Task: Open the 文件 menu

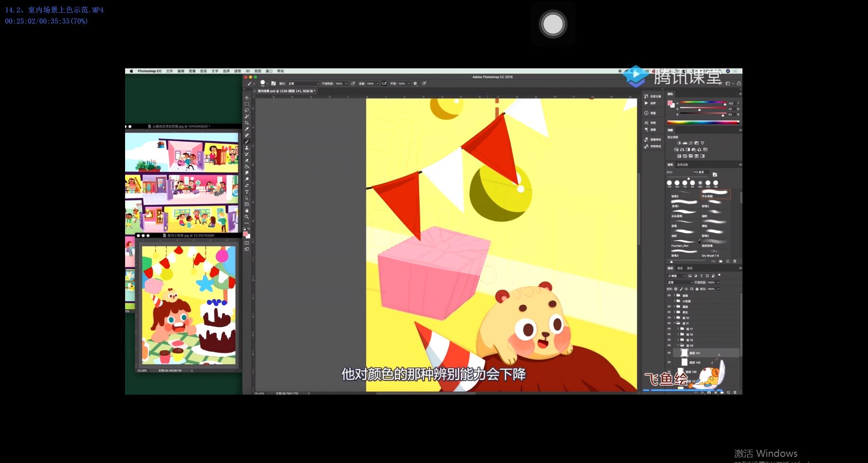Action: (x=169, y=71)
